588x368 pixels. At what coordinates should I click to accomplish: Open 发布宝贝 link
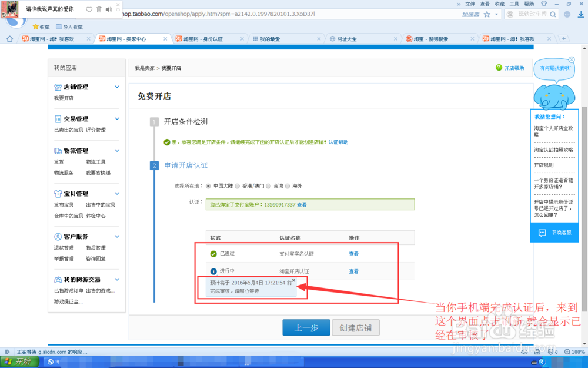pyautogui.click(x=64, y=205)
